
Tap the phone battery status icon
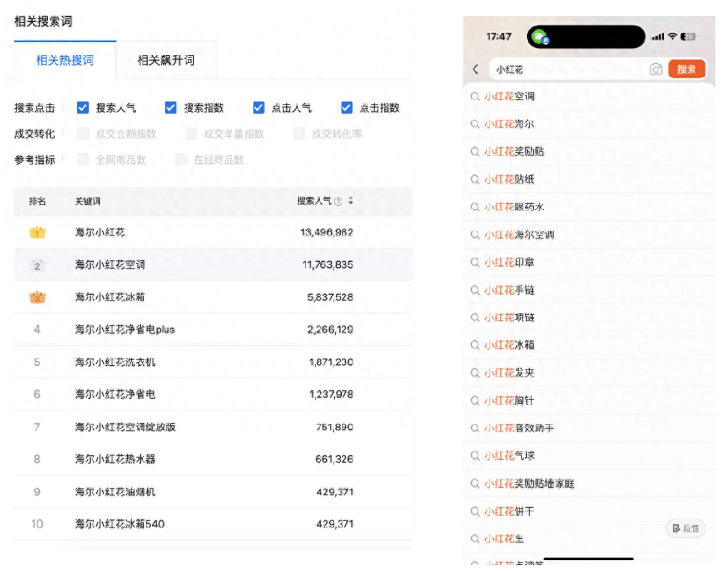688,36
